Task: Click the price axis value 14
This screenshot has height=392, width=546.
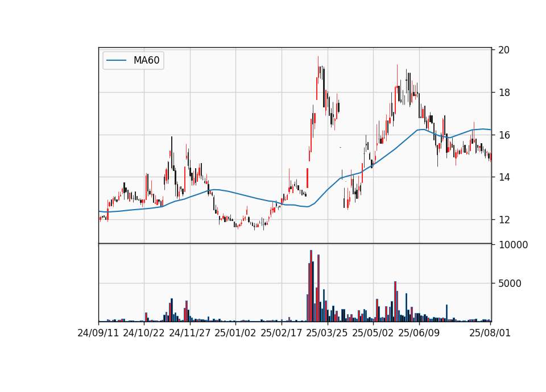Action: (x=504, y=177)
